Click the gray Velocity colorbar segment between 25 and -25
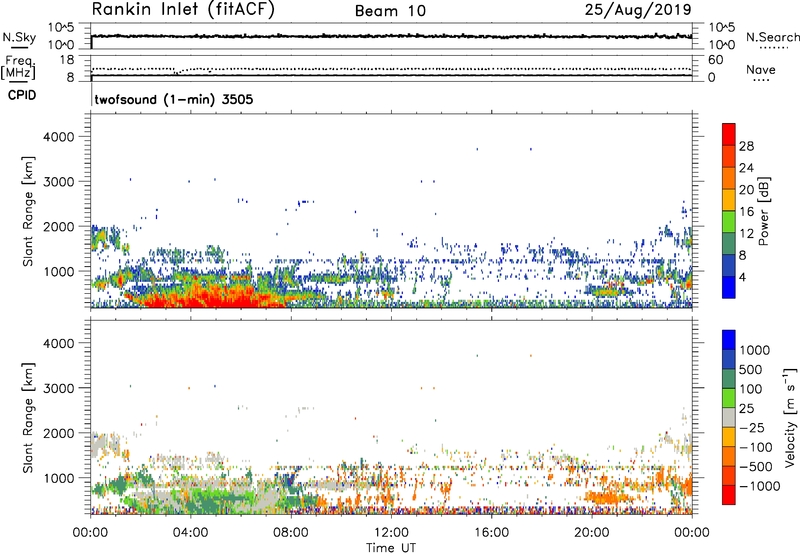 click(x=729, y=418)
